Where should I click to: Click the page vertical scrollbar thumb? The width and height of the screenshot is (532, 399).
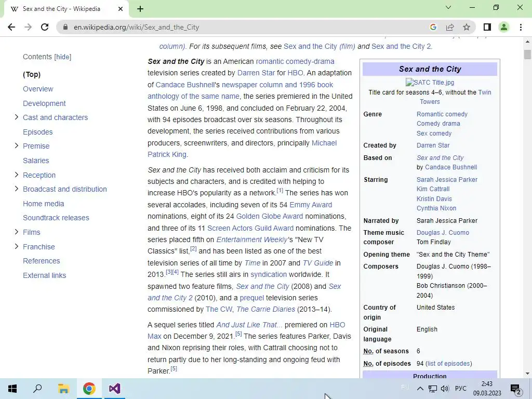click(x=527, y=54)
